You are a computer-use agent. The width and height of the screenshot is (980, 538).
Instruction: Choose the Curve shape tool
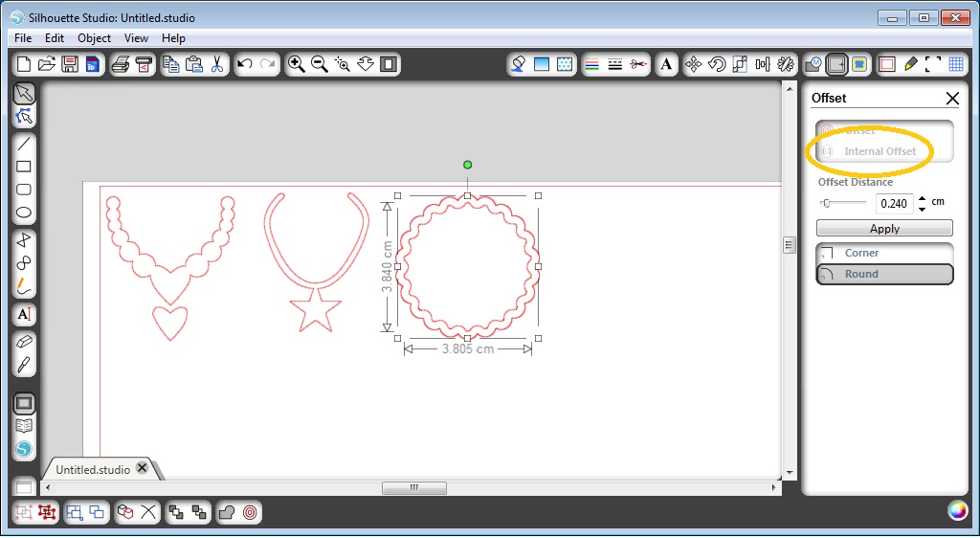click(x=24, y=263)
